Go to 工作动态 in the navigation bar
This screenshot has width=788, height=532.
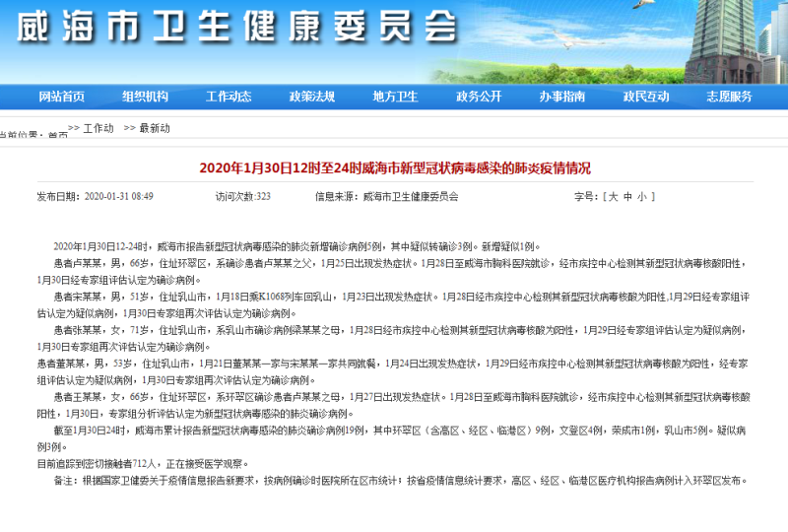click(229, 97)
